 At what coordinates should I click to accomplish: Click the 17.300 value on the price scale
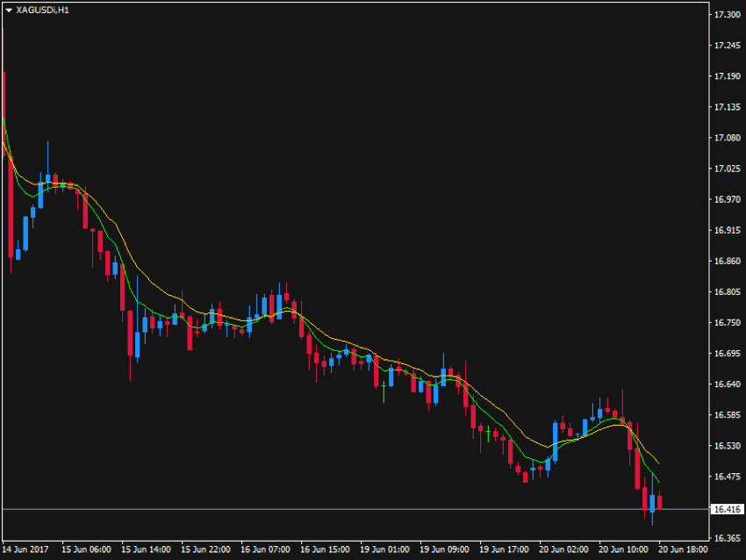click(727, 14)
